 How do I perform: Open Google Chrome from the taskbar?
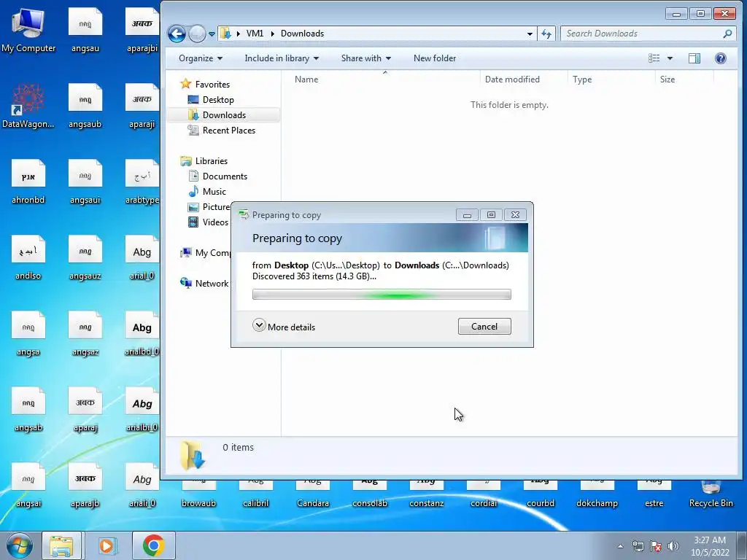(153, 545)
